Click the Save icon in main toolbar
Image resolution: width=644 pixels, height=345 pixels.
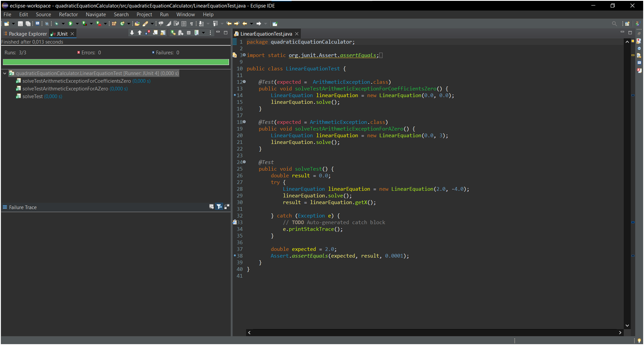(20, 24)
